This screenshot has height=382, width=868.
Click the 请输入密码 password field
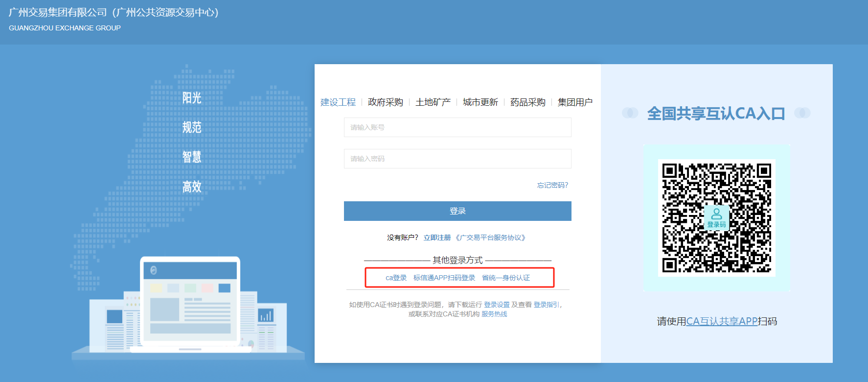tap(457, 159)
